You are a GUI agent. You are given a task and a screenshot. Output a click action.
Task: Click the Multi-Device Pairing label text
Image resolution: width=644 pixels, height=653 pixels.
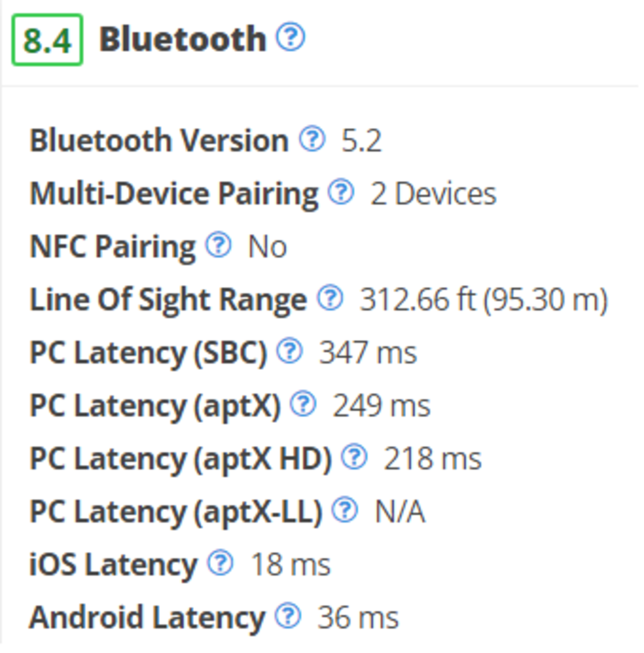click(174, 193)
